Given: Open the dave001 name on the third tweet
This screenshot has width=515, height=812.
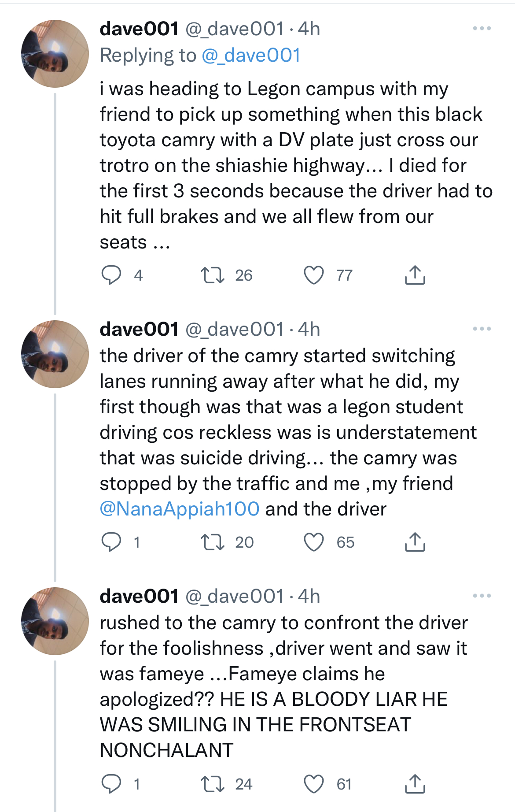Looking at the screenshot, I should tap(139, 596).
